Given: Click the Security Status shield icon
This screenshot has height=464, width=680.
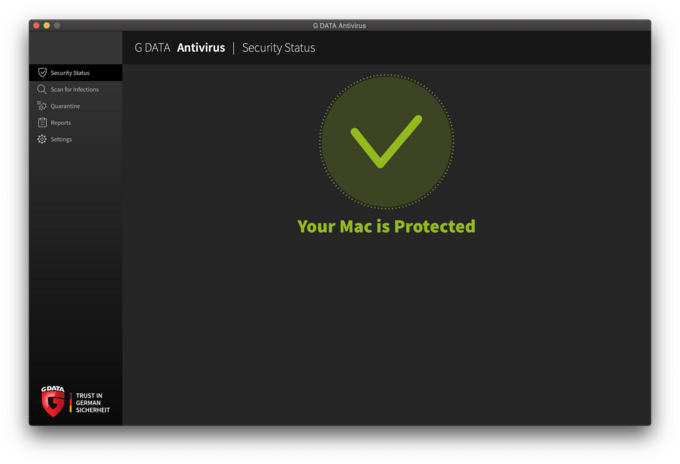Looking at the screenshot, I should point(42,73).
